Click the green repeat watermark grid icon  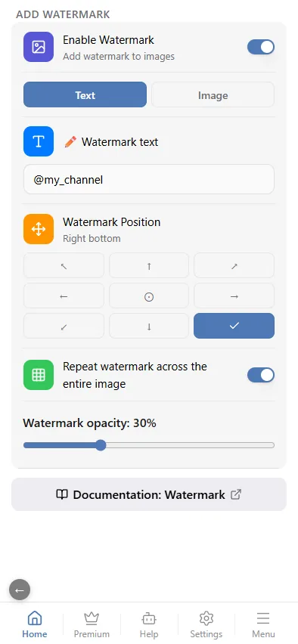[39, 375]
